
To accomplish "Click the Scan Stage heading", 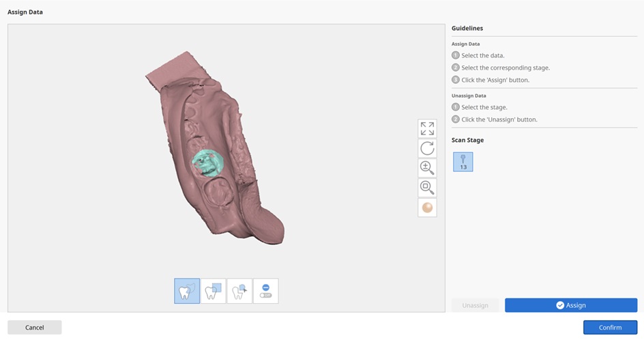I will click(467, 140).
